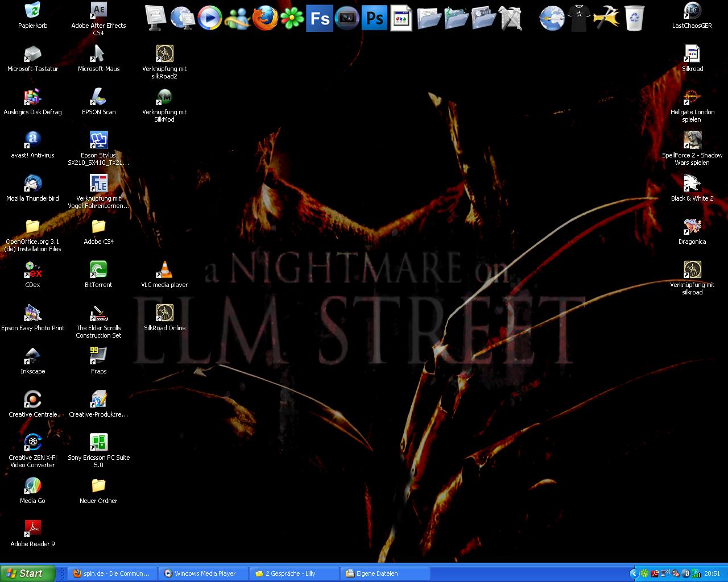This screenshot has height=582, width=728.
Task: Launch Fraps from the desktop
Action: click(98, 357)
